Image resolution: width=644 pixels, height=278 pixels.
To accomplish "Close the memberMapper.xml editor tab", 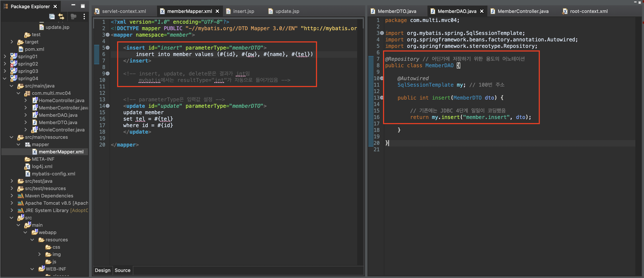I will [x=217, y=11].
